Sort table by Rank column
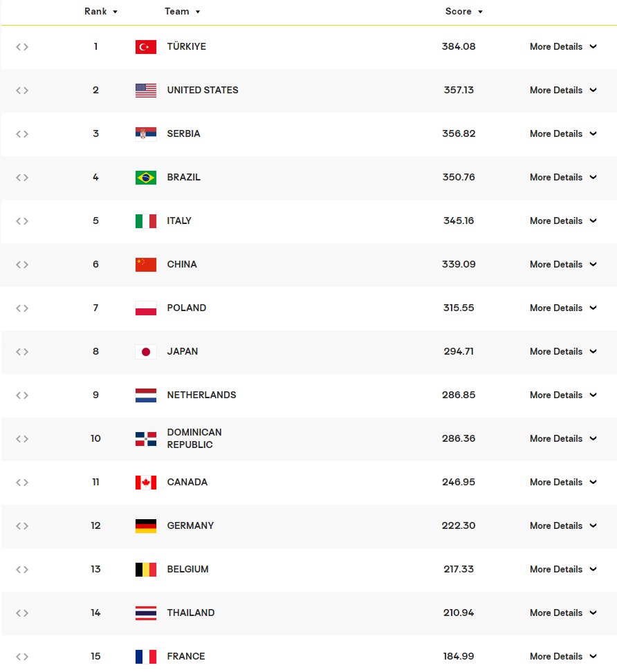The width and height of the screenshot is (617, 672). coord(101,12)
